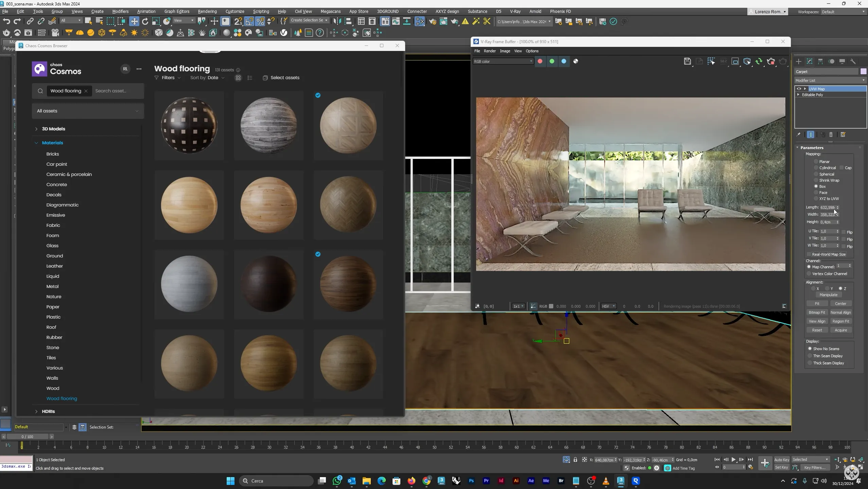The width and height of the screenshot is (868, 489).
Task: Click Undo arrow in main toolbar
Action: (6, 21)
